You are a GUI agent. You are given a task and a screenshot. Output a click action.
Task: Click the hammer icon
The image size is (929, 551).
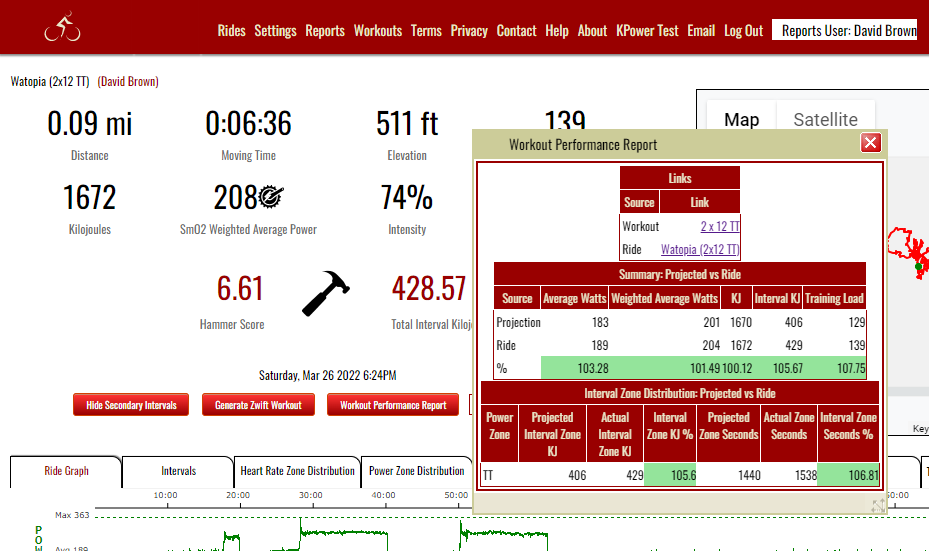[325, 294]
